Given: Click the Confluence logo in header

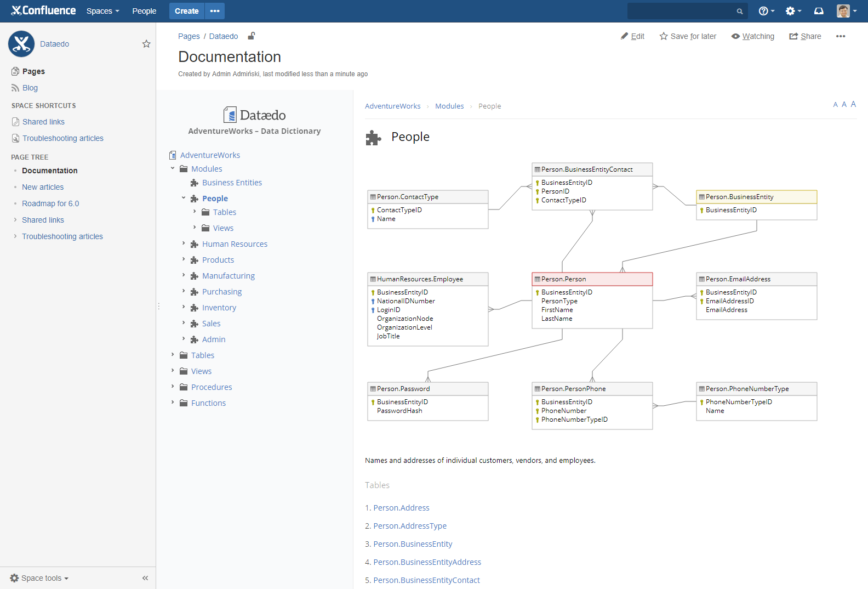Looking at the screenshot, I should click(43, 10).
